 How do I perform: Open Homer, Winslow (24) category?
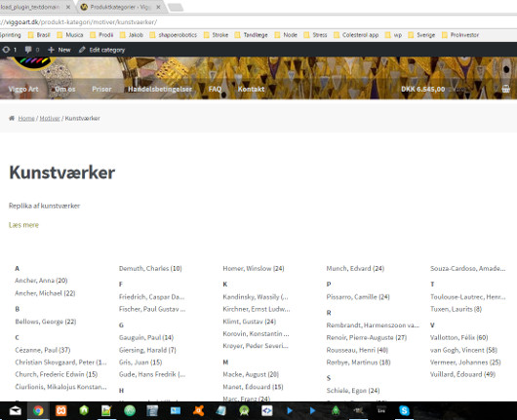click(x=254, y=269)
